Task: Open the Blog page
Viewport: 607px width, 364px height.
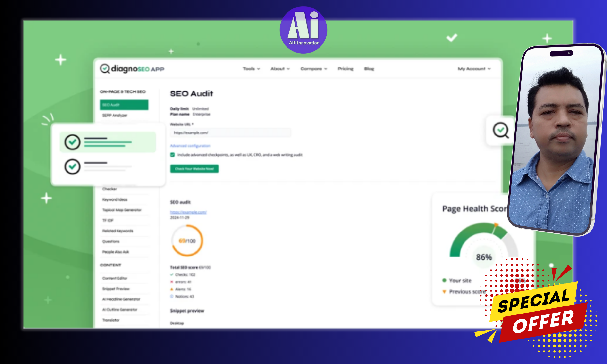Action: tap(369, 69)
